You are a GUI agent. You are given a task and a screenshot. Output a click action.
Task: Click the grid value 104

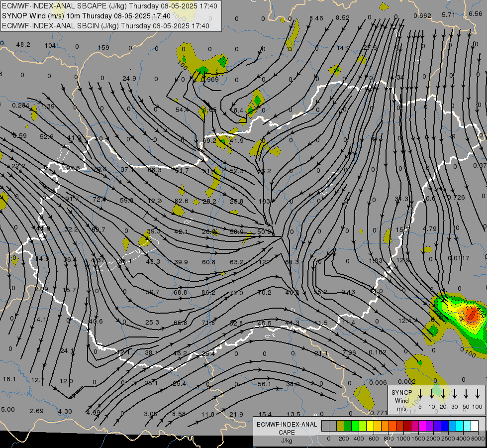pos(50,46)
